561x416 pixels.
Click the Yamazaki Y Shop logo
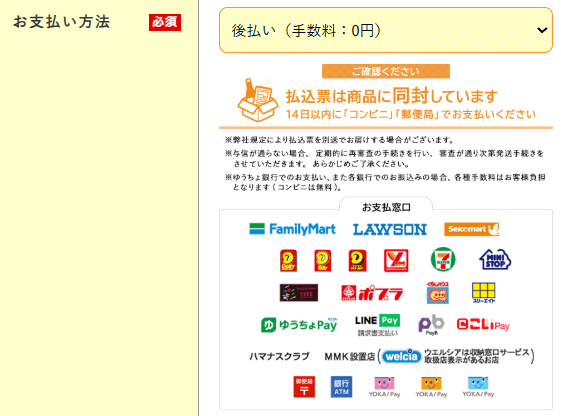[396, 260]
